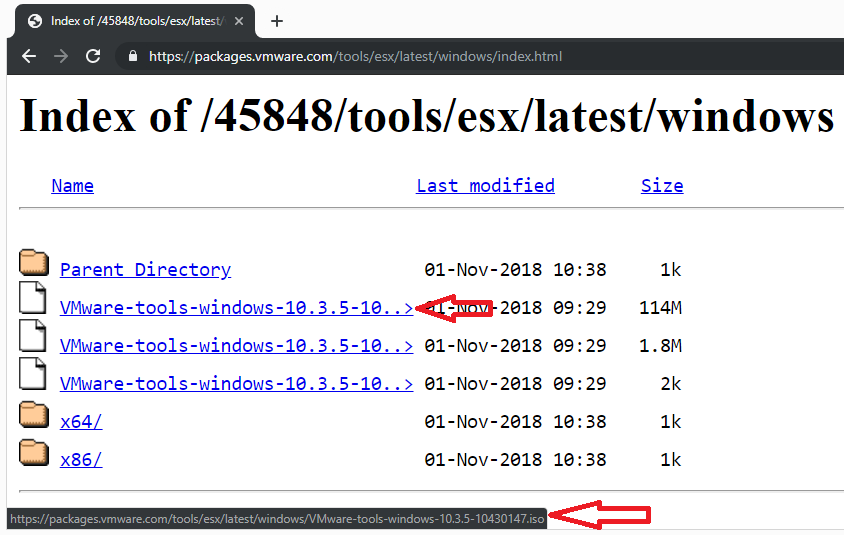Click the x86 folder icon
Image resolution: width=844 pixels, height=535 pixels.
coord(34,453)
